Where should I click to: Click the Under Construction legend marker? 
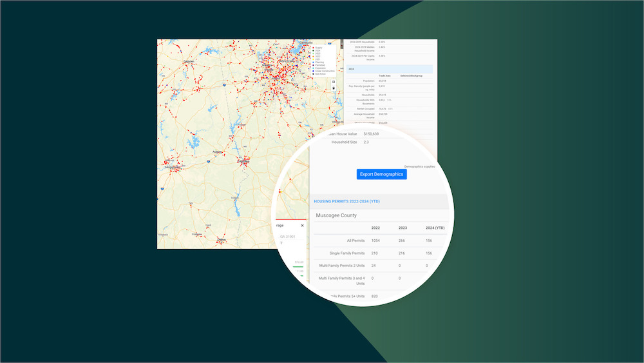[313, 71]
